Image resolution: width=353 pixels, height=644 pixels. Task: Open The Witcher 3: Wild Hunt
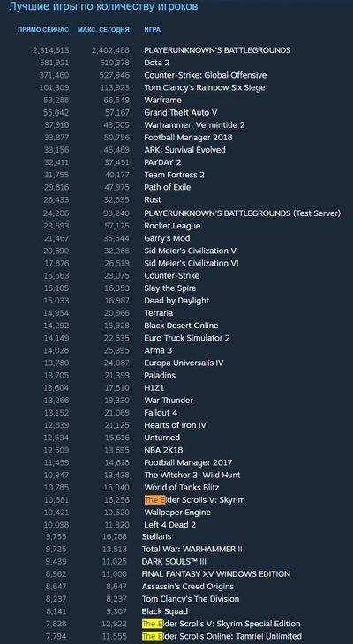192,475
